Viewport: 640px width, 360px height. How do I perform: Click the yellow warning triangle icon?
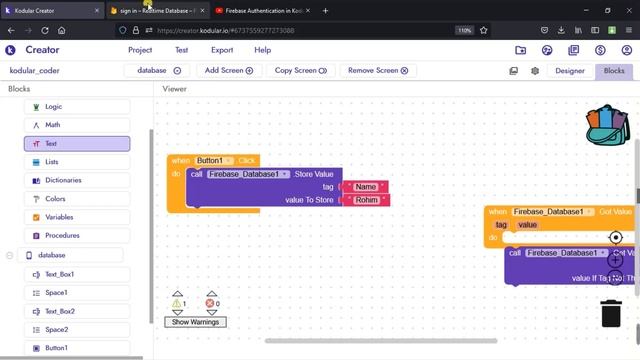coord(177,303)
